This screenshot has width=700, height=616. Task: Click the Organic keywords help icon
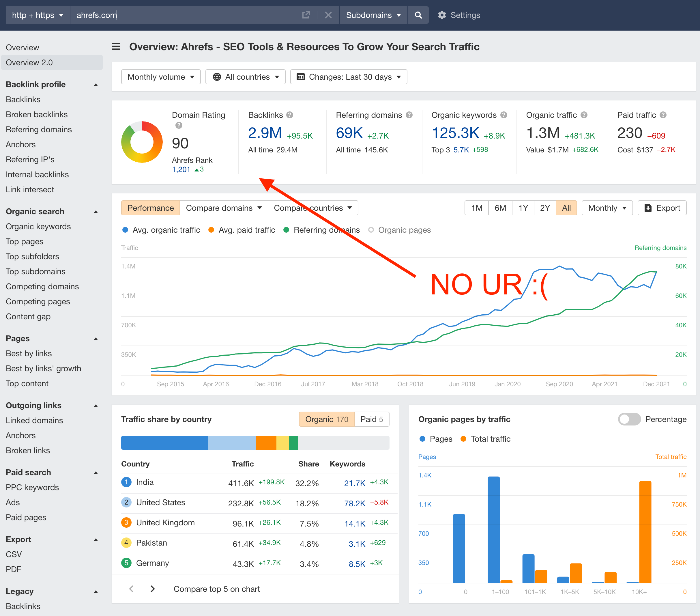[x=504, y=115]
